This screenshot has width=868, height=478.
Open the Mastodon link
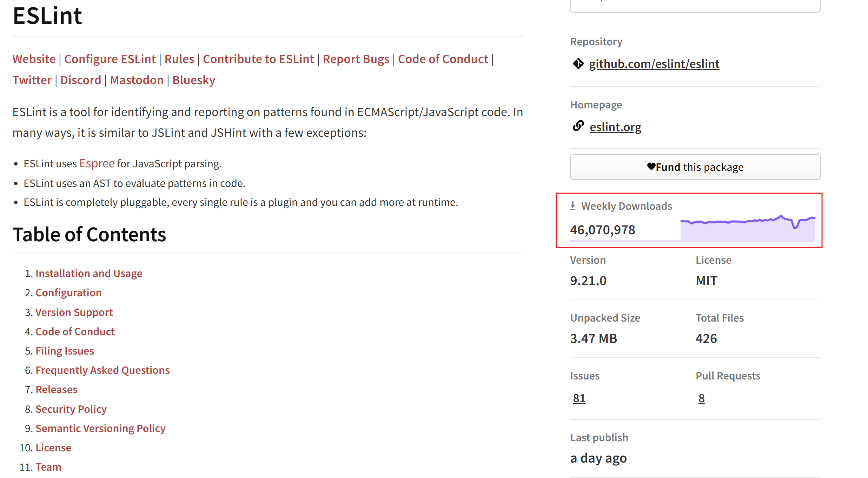coord(137,80)
